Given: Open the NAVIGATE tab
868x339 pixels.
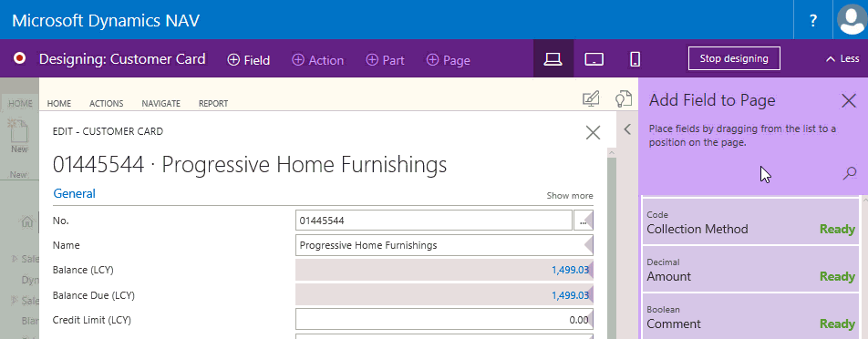Looking at the screenshot, I should point(161,103).
